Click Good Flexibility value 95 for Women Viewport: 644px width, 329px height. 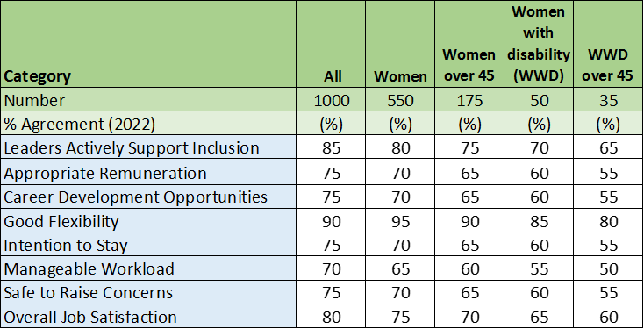(400, 220)
